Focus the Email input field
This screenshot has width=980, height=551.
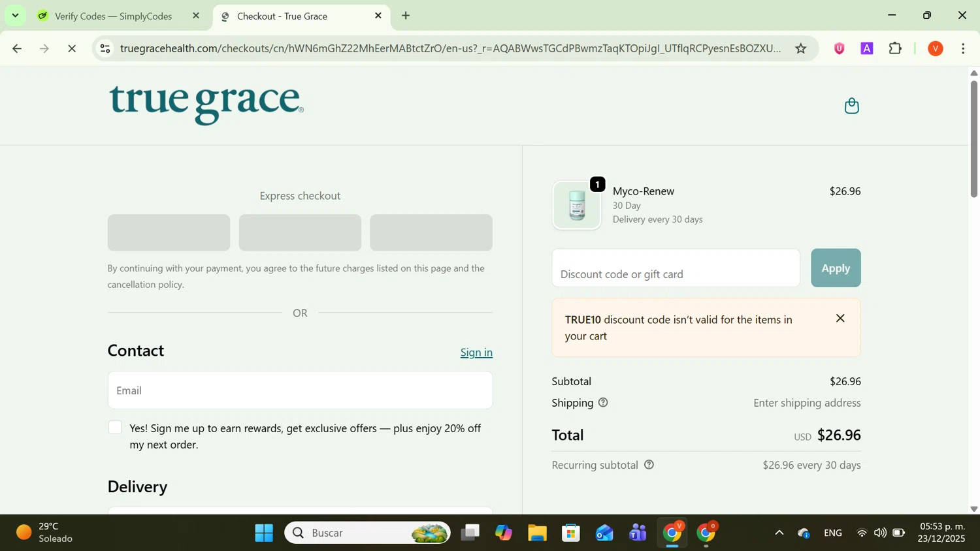[300, 390]
